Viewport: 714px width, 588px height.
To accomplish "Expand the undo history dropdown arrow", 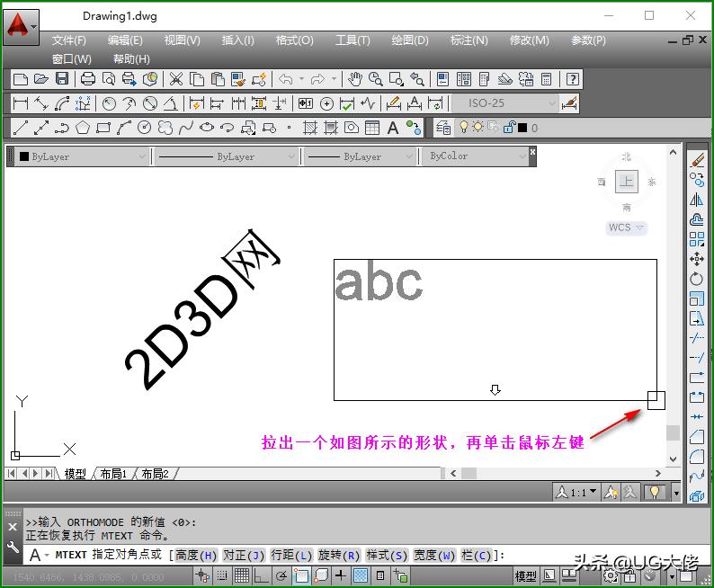I will pos(301,79).
